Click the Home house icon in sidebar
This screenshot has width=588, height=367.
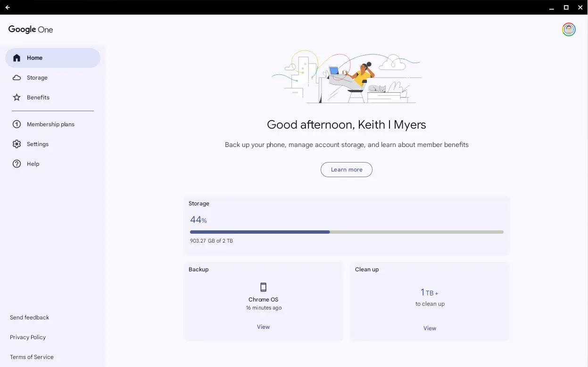pyautogui.click(x=17, y=58)
